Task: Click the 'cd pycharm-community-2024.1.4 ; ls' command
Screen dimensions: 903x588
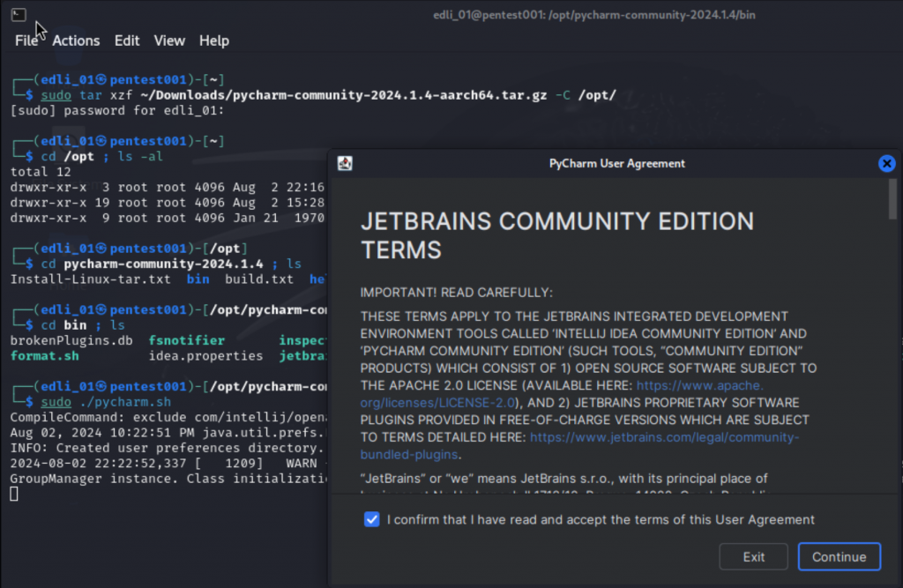Action: tap(171, 264)
